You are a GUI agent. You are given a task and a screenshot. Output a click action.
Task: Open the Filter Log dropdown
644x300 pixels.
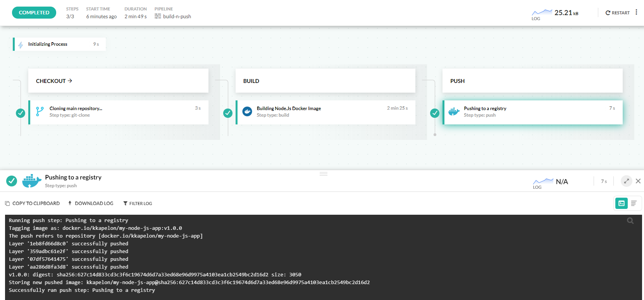coord(138,203)
